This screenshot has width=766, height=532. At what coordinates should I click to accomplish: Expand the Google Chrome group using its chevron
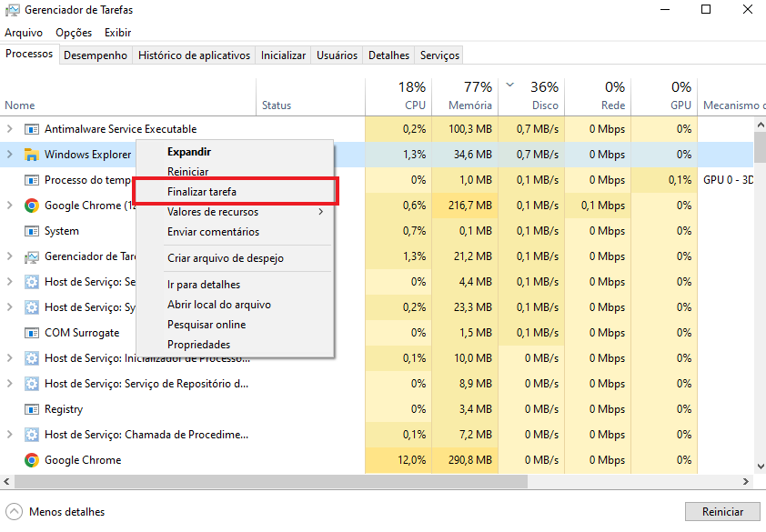9,206
